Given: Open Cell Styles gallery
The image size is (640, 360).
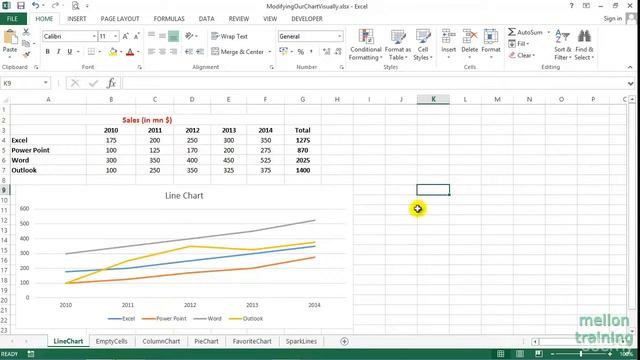Looking at the screenshot, I should pyautogui.click(x=423, y=45).
